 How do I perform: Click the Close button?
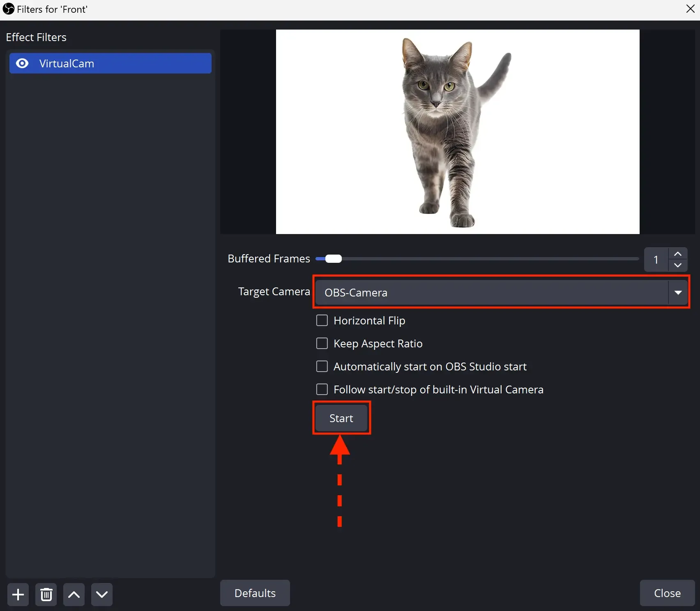(x=666, y=593)
